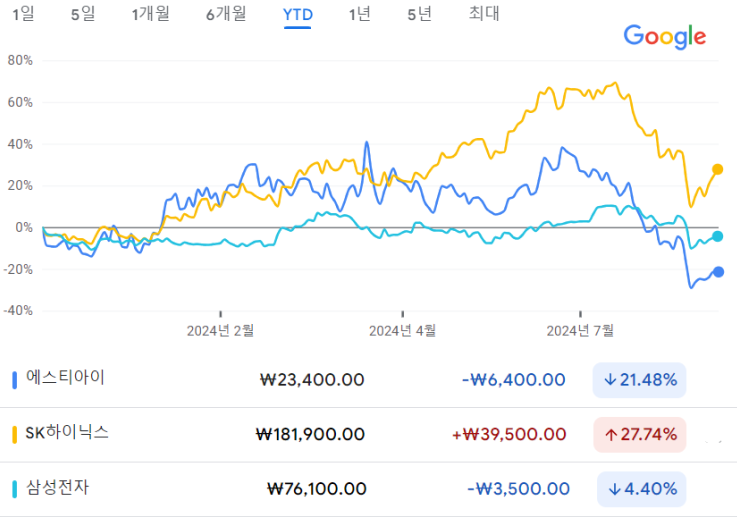The image size is (737, 517).
Task: Click the 0% y-axis label
Action: pyautogui.click(x=24, y=227)
